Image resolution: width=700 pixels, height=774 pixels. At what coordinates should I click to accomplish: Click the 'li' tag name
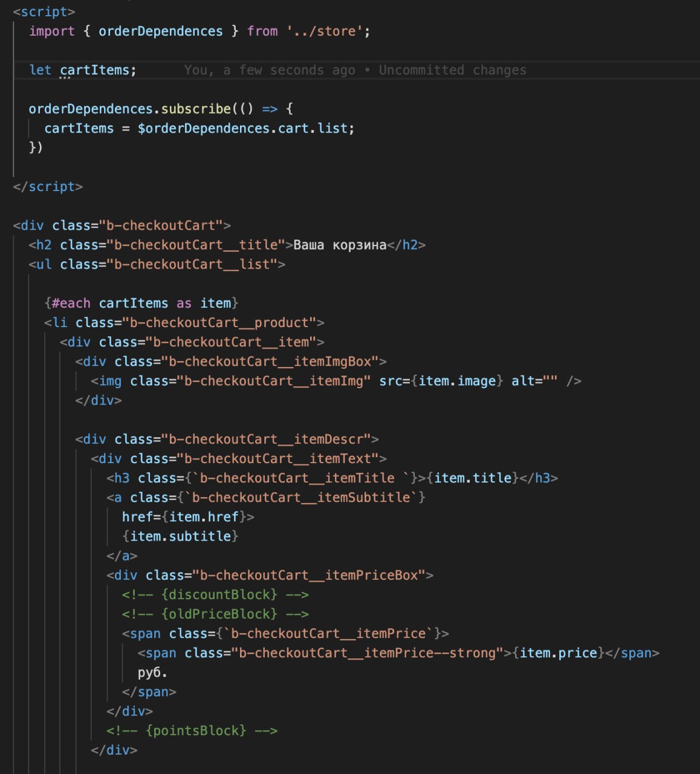60,322
